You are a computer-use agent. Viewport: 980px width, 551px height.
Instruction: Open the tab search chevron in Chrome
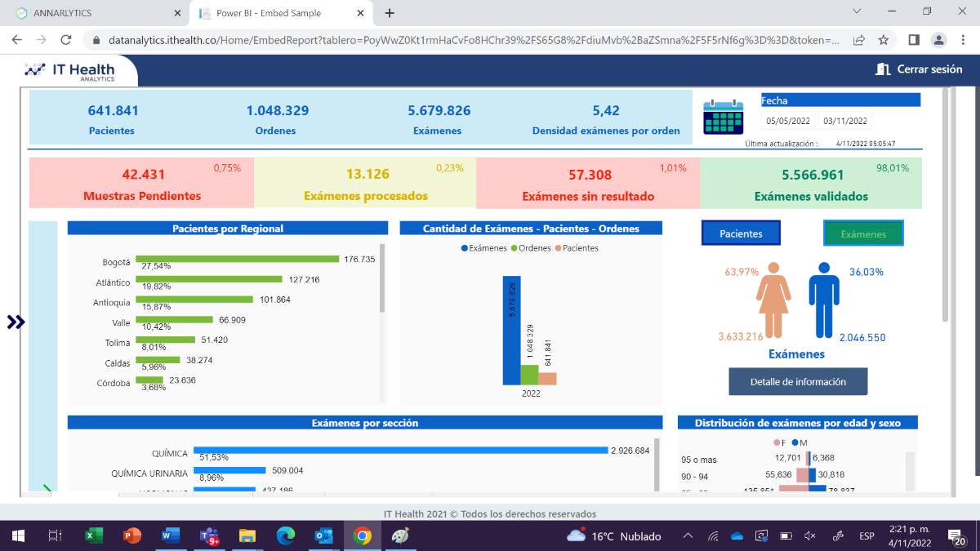pyautogui.click(x=857, y=11)
